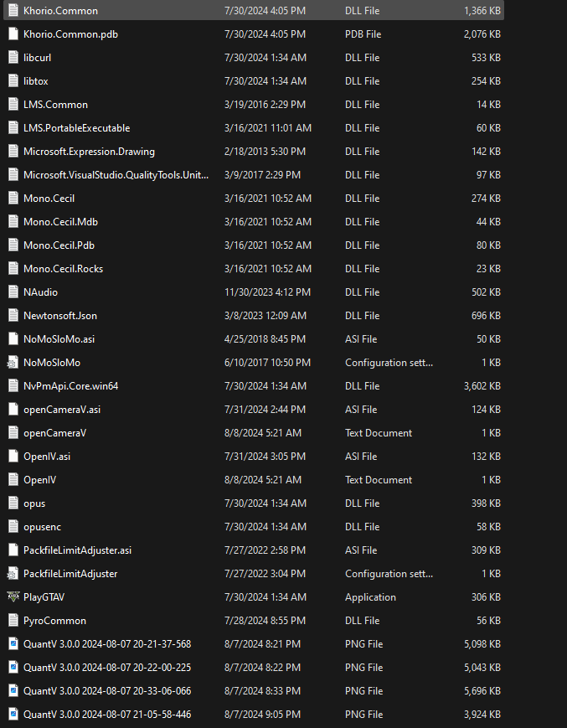Click the Khorio.Common.pdb file icon
Viewport: 567px width, 728px height.
point(13,34)
